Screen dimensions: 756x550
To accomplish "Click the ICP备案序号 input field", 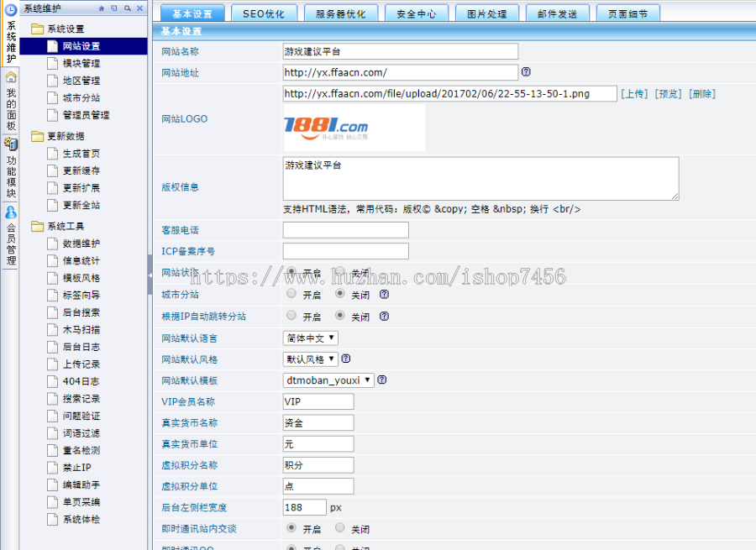I will click(x=346, y=251).
